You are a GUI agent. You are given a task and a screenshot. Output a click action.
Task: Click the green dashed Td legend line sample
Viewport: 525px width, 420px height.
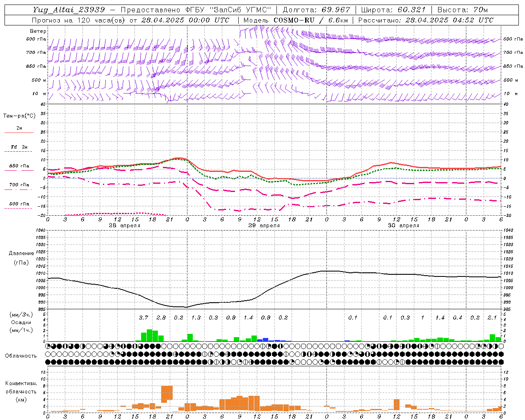(18, 152)
